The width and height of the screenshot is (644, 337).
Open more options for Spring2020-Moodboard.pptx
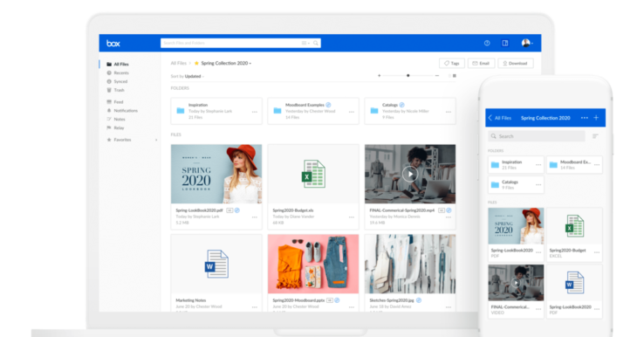pyautogui.click(x=352, y=307)
